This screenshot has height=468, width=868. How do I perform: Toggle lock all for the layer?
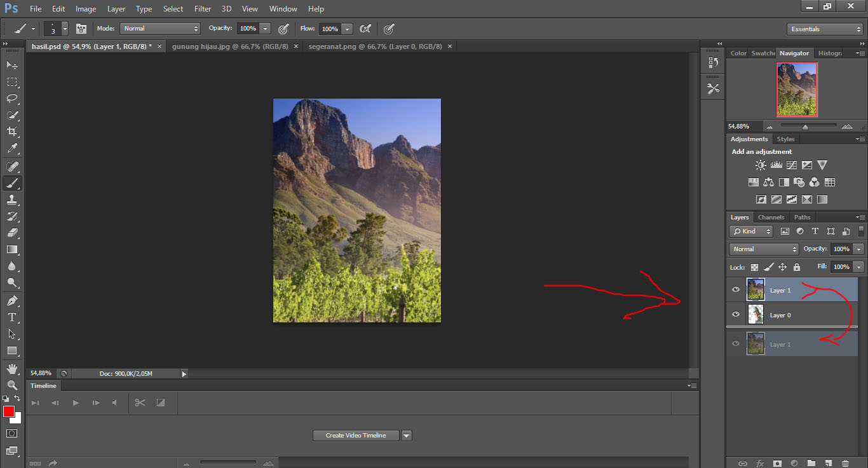coord(797,267)
